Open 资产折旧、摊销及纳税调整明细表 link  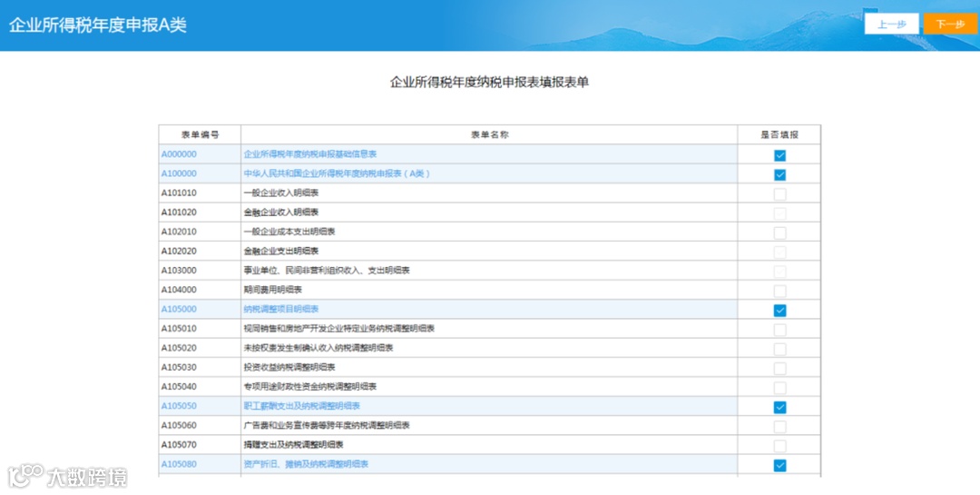tap(307, 464)
